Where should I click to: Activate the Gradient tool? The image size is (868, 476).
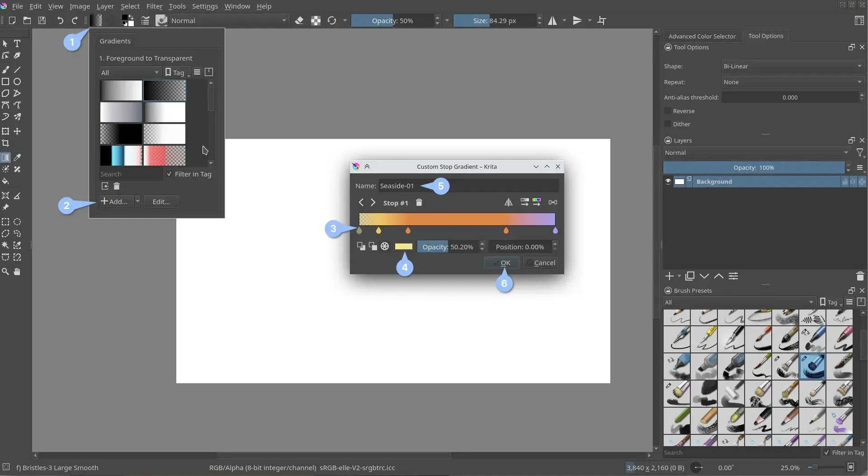click(5, 157)
